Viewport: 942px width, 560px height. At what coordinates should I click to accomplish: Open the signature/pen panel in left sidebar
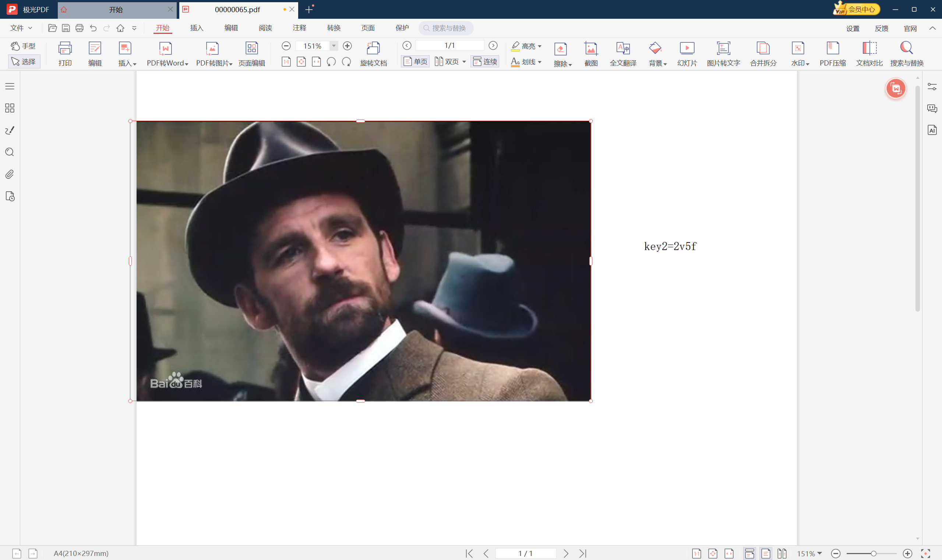coord(10,130)
